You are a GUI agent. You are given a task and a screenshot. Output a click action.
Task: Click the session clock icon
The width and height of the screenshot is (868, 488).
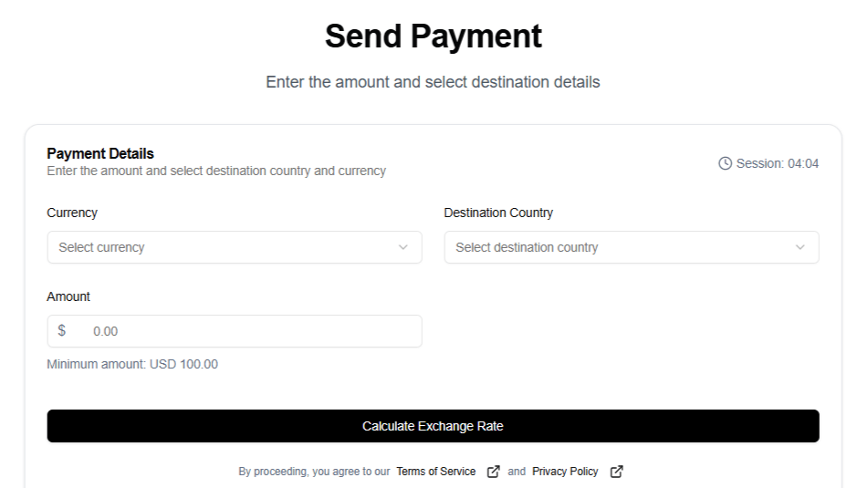pos(726,163)
